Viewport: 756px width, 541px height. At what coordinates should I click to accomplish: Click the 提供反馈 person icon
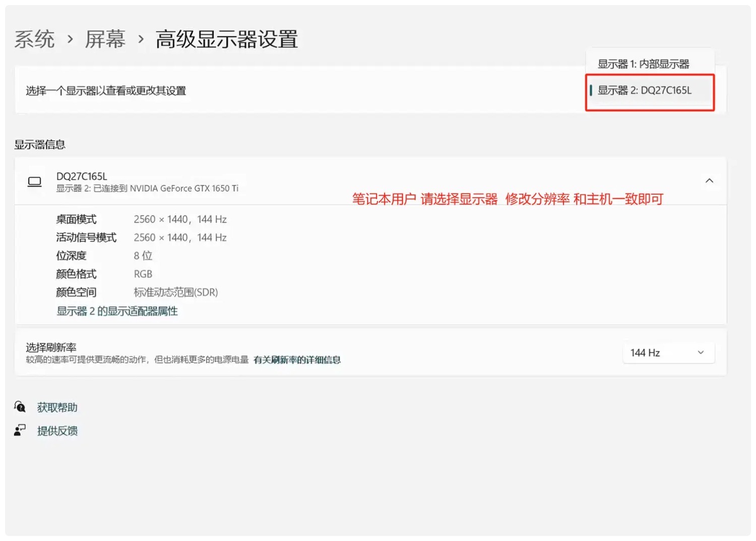[20, 430]
